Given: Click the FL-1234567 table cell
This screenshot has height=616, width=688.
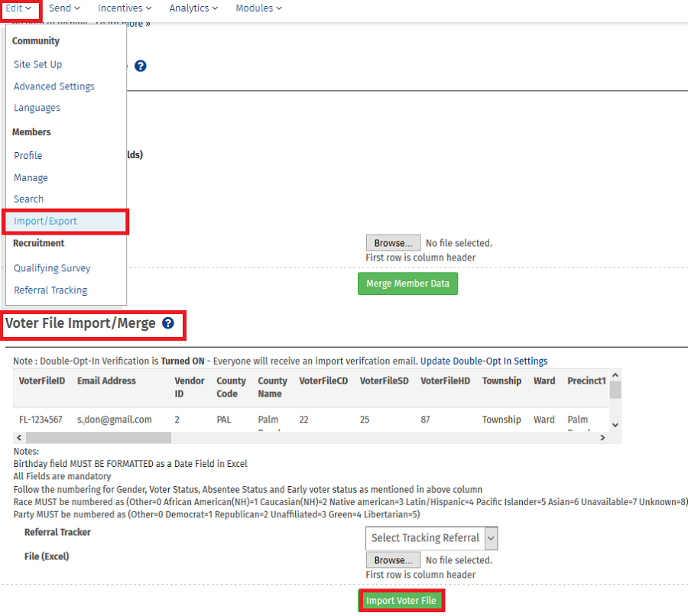Looking at the screenshot, I should (x=41, y=420).
